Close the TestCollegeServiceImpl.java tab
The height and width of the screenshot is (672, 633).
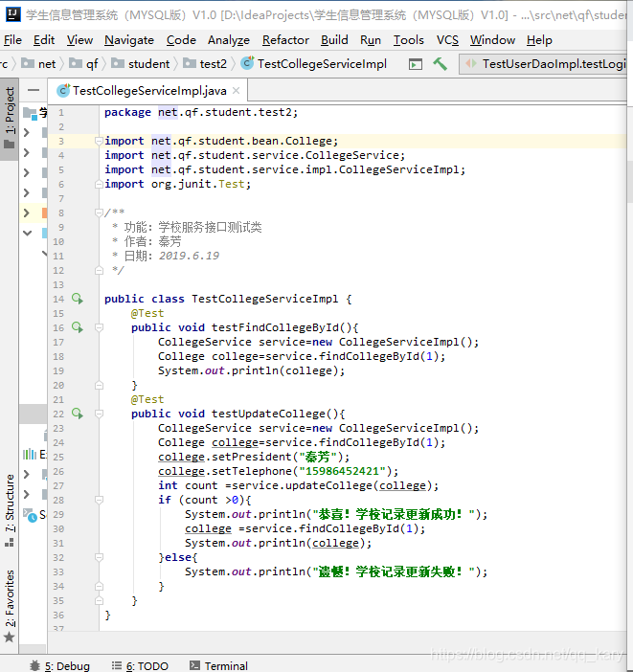point(236,90)
